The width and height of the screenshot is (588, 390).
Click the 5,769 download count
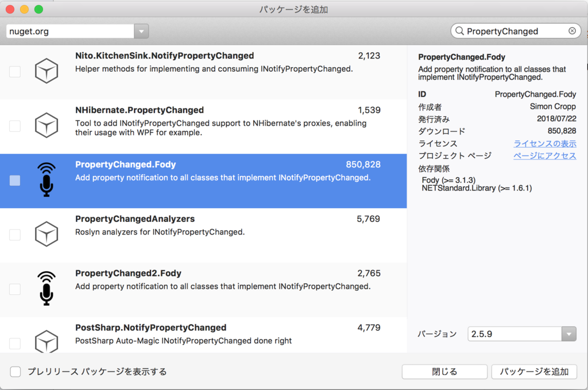(368, 219)
